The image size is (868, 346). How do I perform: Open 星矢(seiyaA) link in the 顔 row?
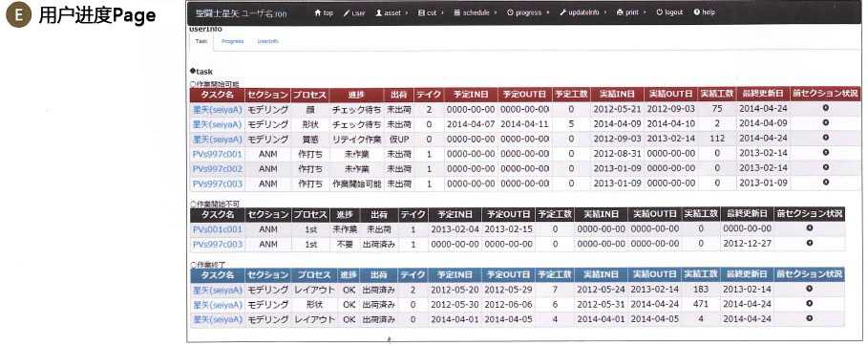click(218, 109)
